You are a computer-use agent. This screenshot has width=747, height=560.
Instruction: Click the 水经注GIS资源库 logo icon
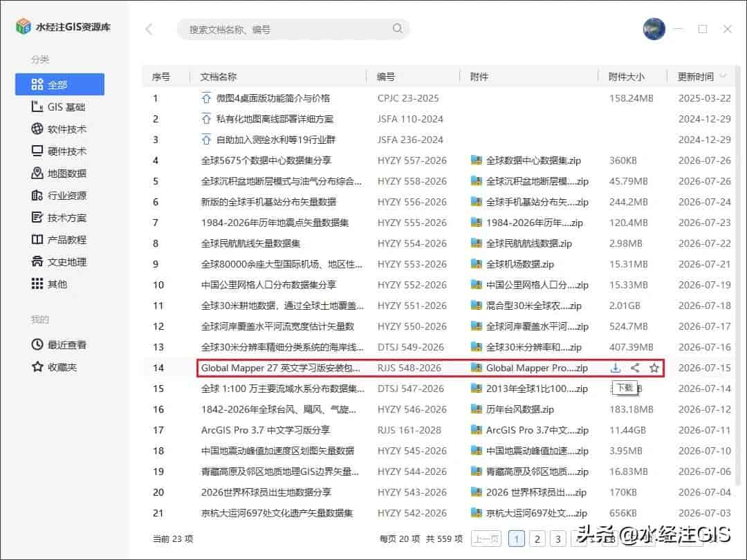tap(23, 26)
